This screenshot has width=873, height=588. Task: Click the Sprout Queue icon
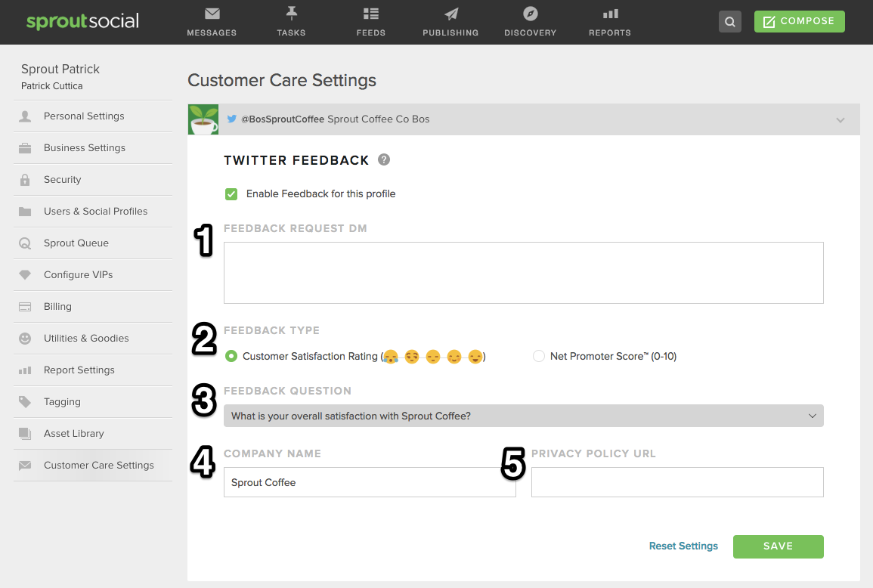pyautogui.click(x=25, y=243)
